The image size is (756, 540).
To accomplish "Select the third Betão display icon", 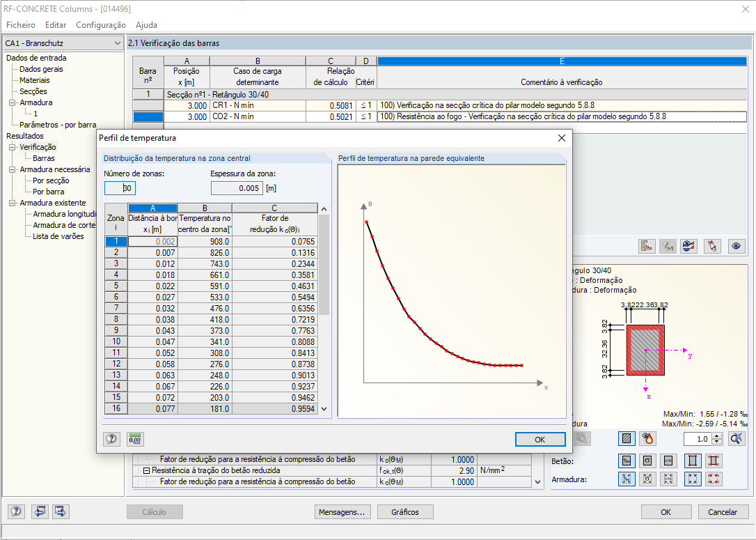I will 668,461.
